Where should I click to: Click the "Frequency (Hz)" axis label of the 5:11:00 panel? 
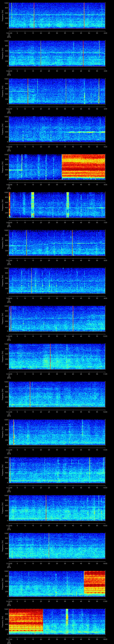click(x=3, y=394)
